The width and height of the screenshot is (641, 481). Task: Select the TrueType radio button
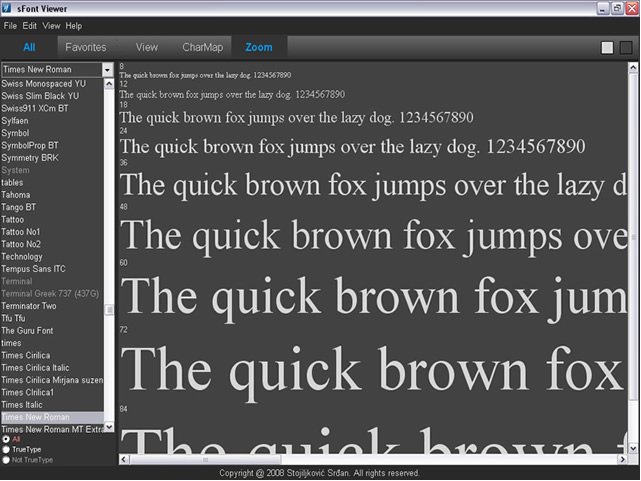click(6, 450)
